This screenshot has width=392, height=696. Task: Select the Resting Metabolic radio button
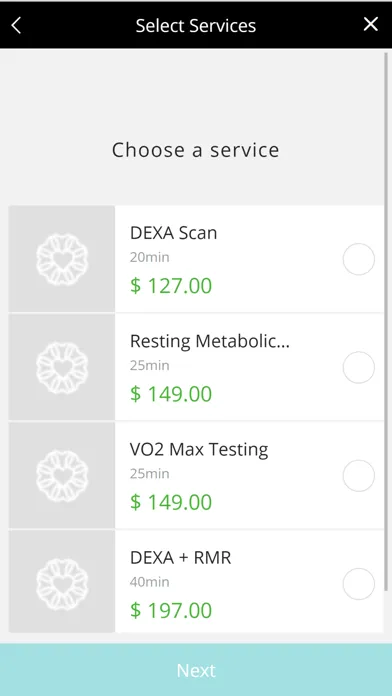(359, 368)
